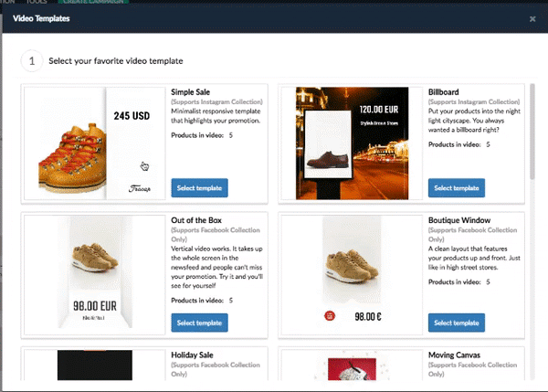The image size is (548, 392).
Task: Click the 245 USD price text
Action: click(x=132, y=116)
